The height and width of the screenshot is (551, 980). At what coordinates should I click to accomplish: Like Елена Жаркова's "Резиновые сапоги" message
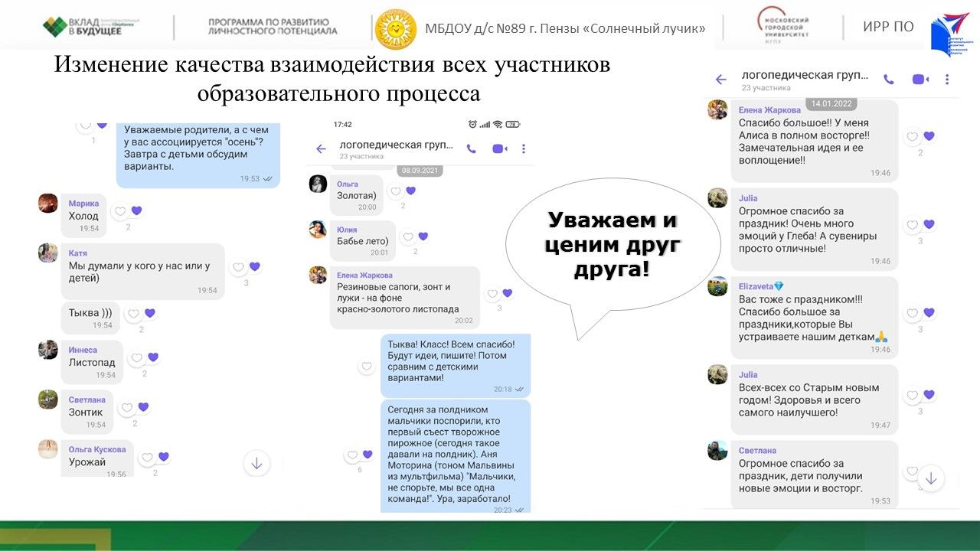coord(492,293)
